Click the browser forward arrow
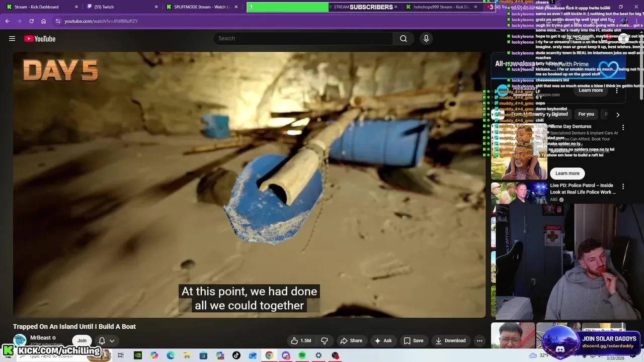644x362 pixels. tap(19, 21)
